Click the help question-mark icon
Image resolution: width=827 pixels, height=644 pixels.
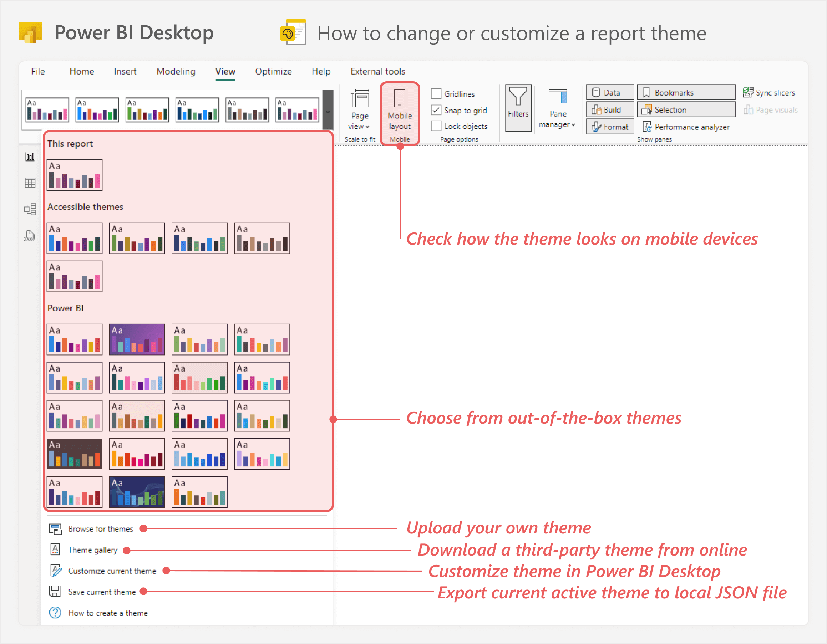coord(55,612)
